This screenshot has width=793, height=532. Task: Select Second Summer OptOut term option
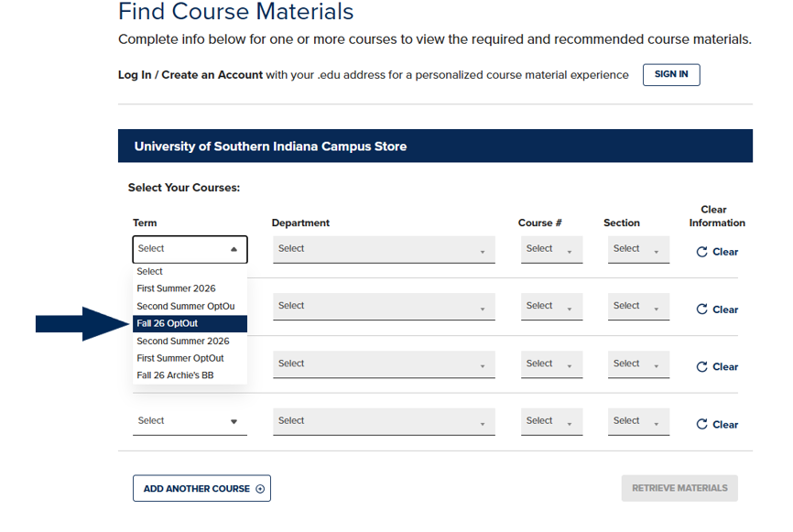pos(190,307)
